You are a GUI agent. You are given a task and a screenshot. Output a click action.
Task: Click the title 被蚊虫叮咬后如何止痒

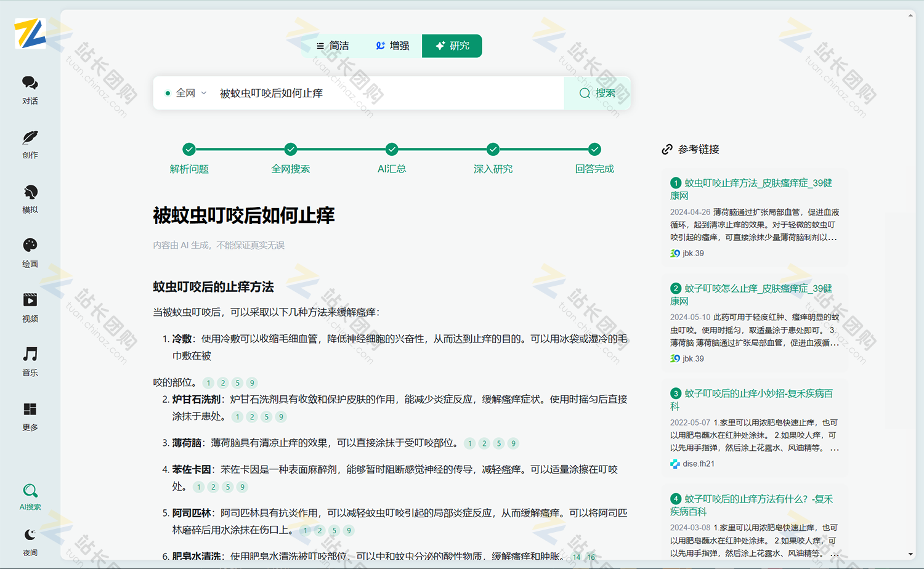pyautogui.click(x=244, y=216)
